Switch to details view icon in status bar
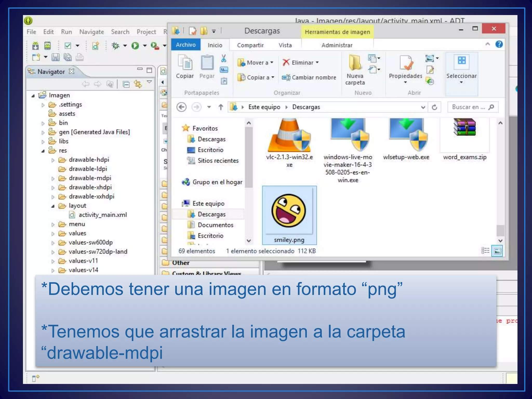The image size is (532, 399). (485, 251)
